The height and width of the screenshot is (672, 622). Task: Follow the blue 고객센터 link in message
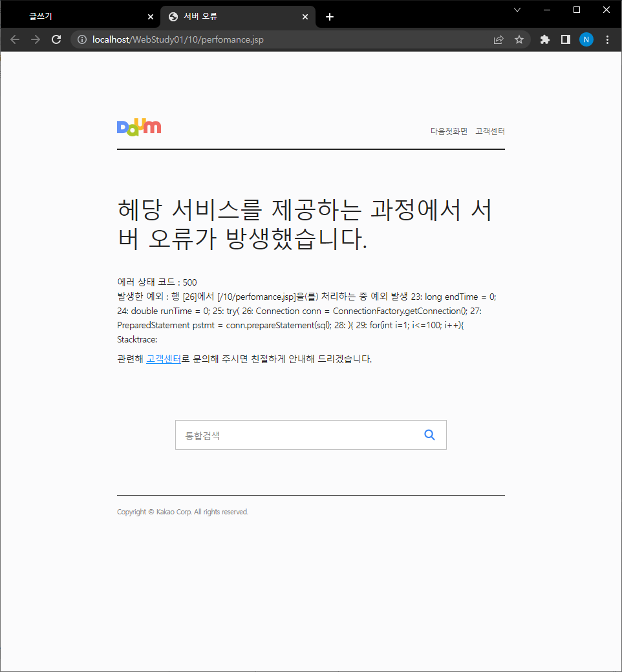[x=164, y=359]
